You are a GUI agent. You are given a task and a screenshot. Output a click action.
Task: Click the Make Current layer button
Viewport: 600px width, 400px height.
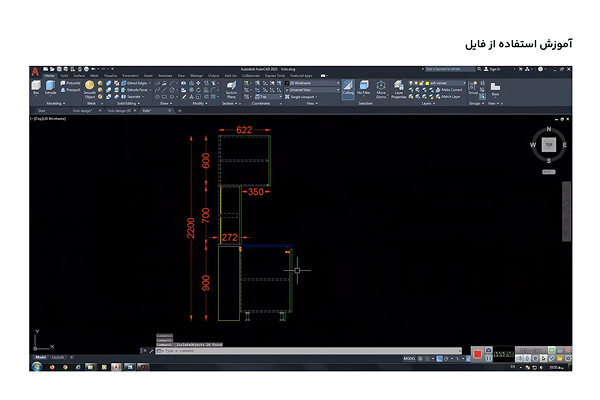click(x=449, y=90)
